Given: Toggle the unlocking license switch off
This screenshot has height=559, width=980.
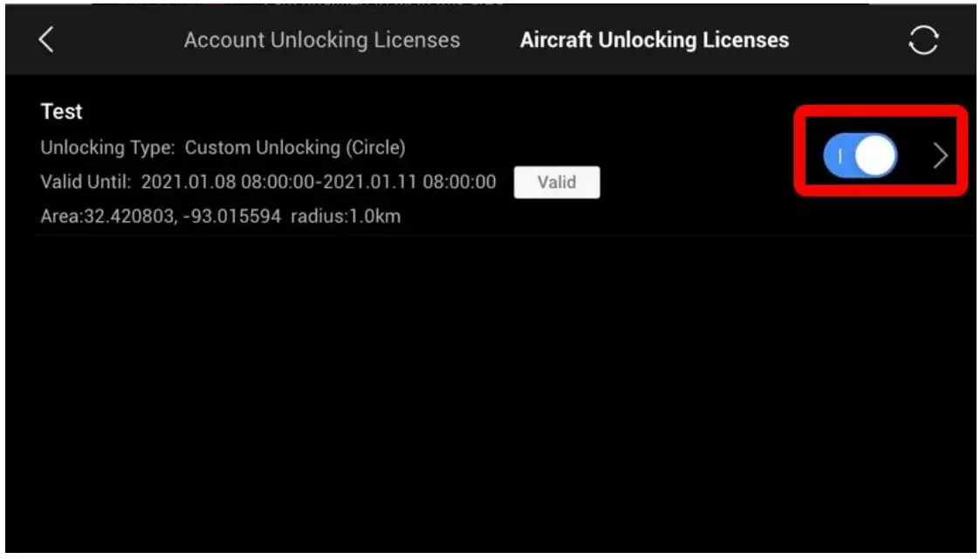Looking at the screenshot, I should pyautogui.click(x=859, y=155).
